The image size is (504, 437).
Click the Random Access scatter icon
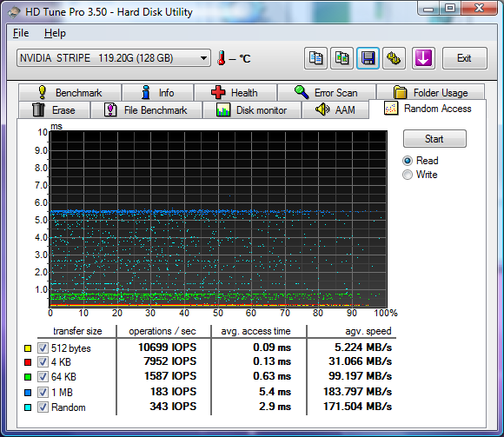tap(391, 109)
